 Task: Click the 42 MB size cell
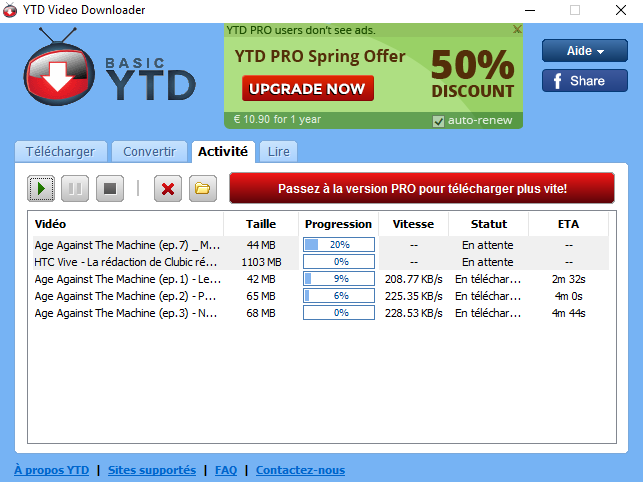[x=261, y=279]
